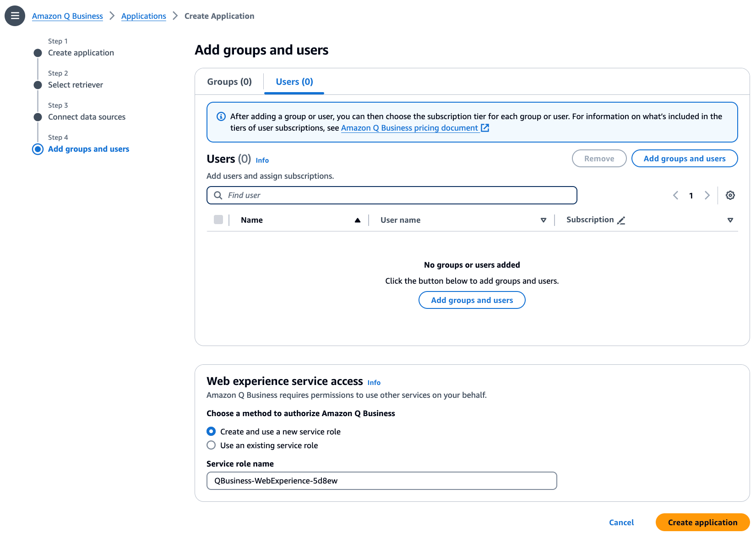The image size is (756, 544).
Task: Select Use an existing service role
Action: click(x=211, y=445)
